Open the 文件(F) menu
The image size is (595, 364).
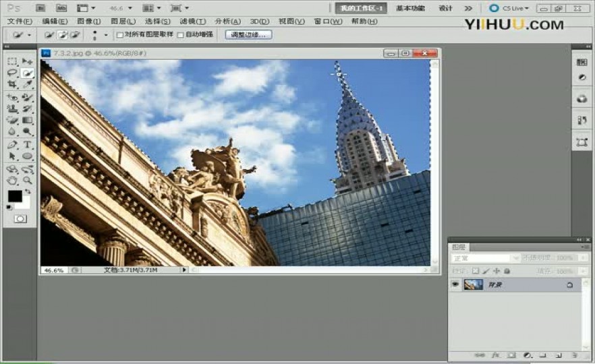20,22
